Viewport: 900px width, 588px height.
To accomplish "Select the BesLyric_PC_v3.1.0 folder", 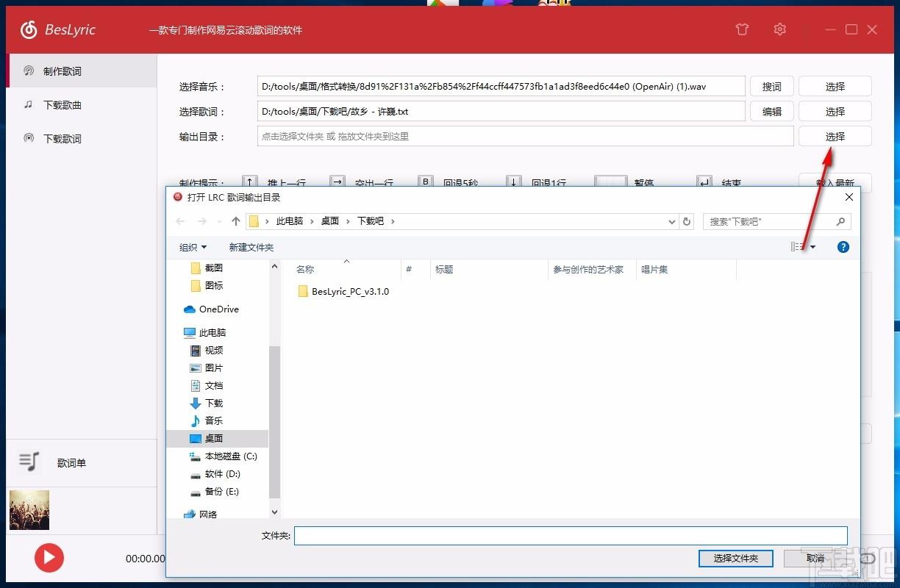I will pos(343,292).
